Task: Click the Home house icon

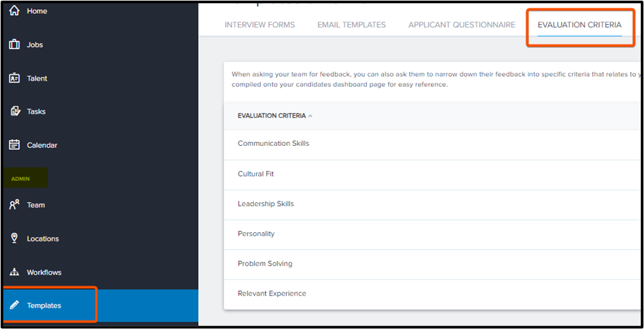Action: 14,11
